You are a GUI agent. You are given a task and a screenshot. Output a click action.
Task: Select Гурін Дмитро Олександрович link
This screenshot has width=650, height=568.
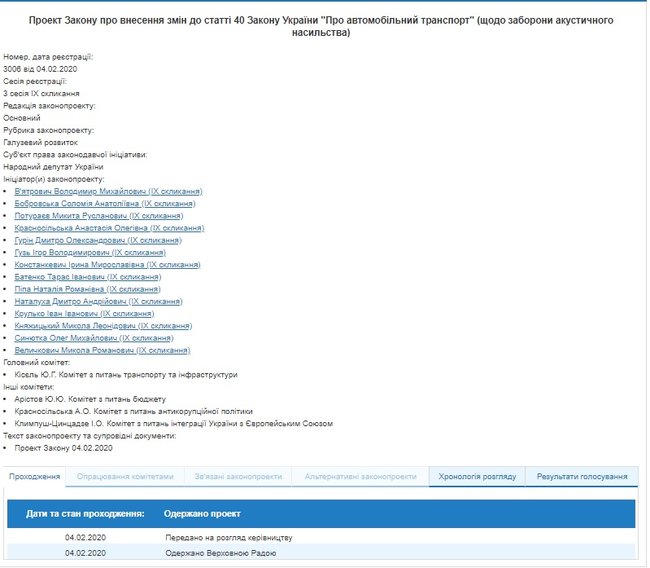coord(98,240)
